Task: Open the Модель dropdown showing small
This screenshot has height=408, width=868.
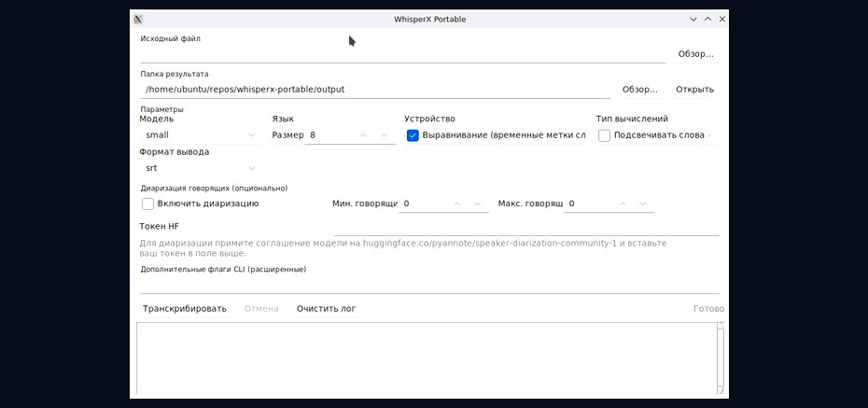Action: pos(201,135)
